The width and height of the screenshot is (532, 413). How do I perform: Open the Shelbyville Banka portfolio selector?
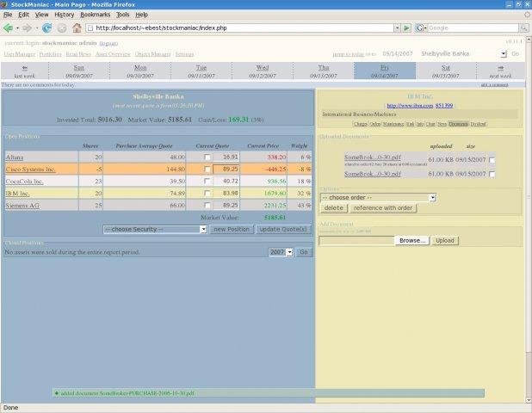point(463,54)
